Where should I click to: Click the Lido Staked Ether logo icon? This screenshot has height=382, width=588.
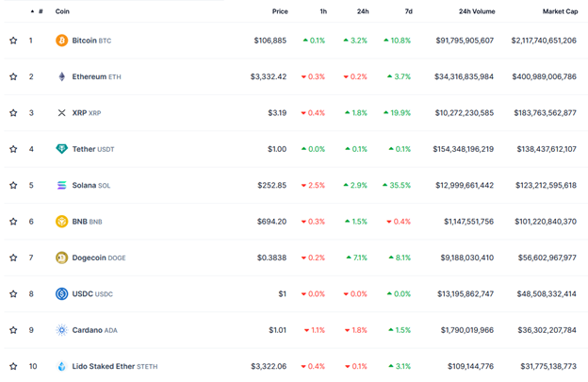click(x=62, y=366)
